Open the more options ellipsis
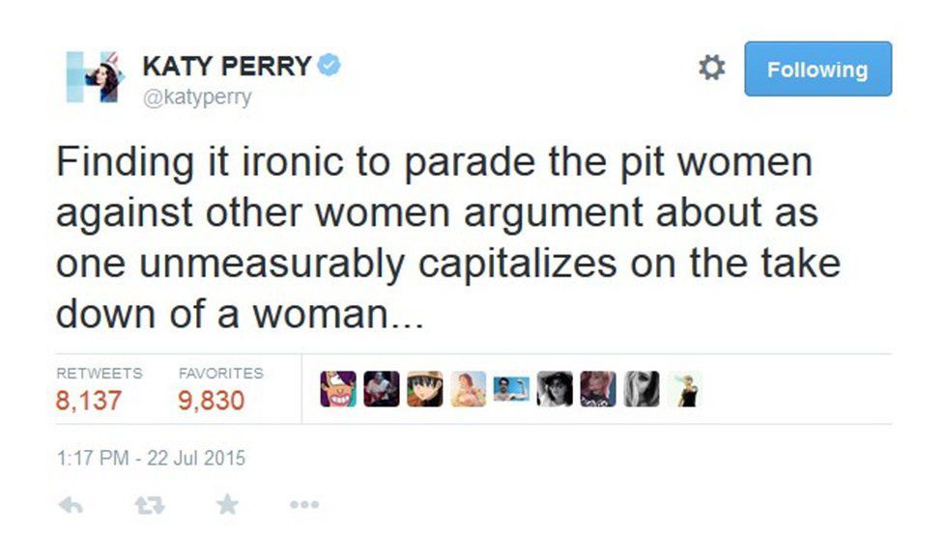The width and height of the screenshot is (947, 560). tap(303, 504)
